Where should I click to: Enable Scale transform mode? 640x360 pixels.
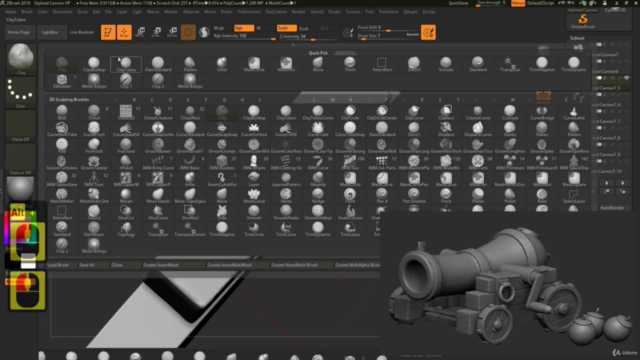pos(156,32)
